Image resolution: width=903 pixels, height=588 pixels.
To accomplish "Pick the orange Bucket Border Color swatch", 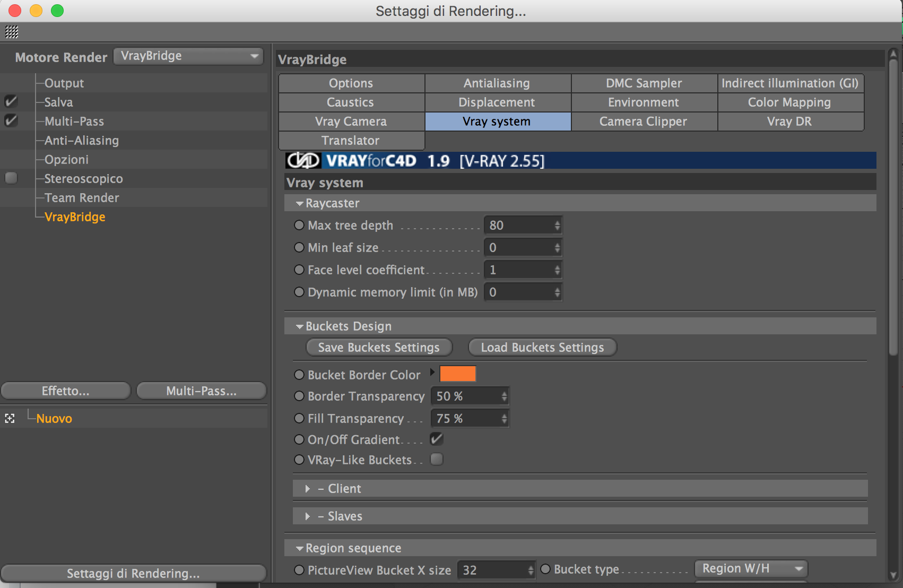I will tap(457, 374).
